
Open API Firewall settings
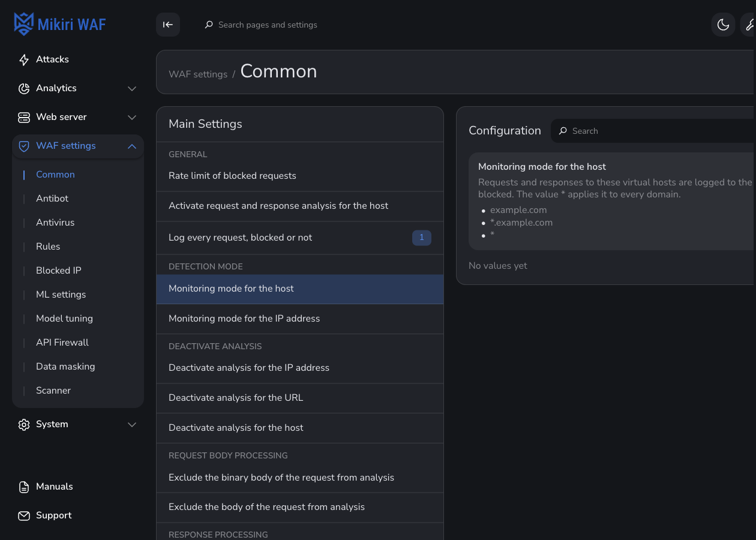coord(62,343)
